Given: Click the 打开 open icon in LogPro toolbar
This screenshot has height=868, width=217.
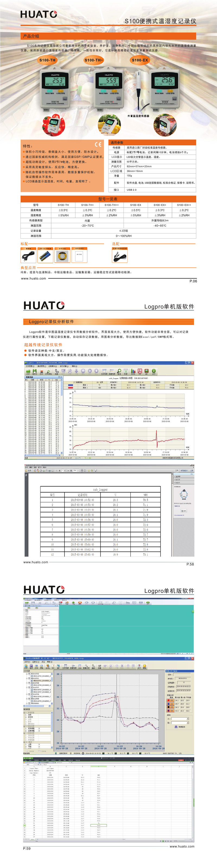Looking at the screenshot, I should [28, 372].
